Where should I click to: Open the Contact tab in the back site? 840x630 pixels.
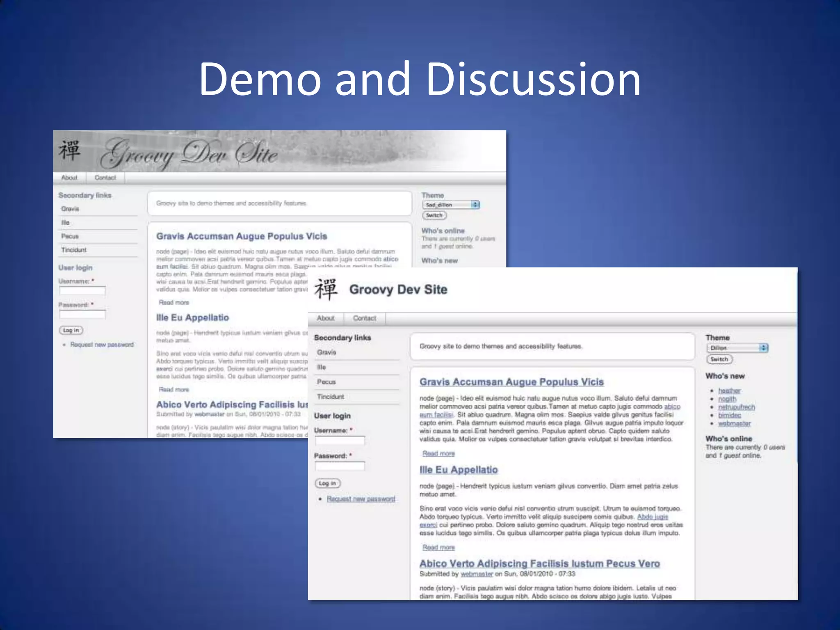[105, 178]
